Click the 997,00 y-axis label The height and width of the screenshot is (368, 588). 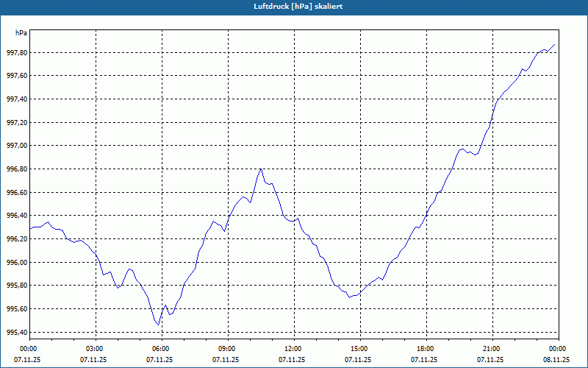pos(17,146)
